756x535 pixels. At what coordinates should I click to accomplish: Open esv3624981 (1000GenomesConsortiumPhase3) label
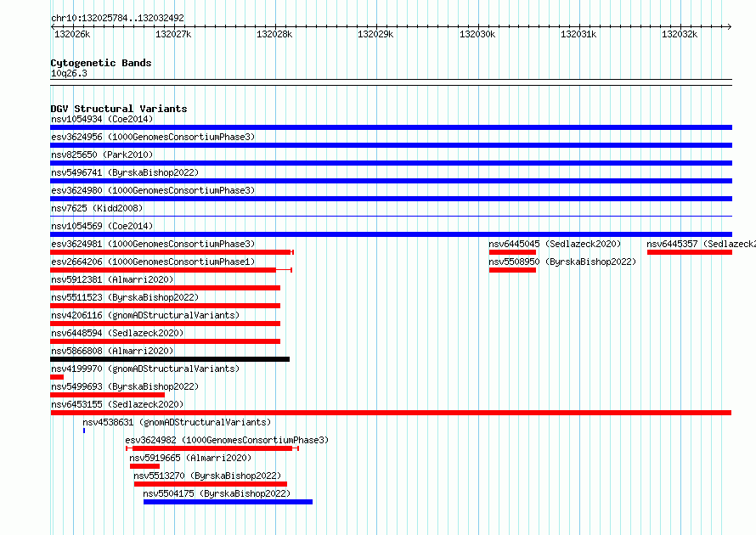point(153,244)
